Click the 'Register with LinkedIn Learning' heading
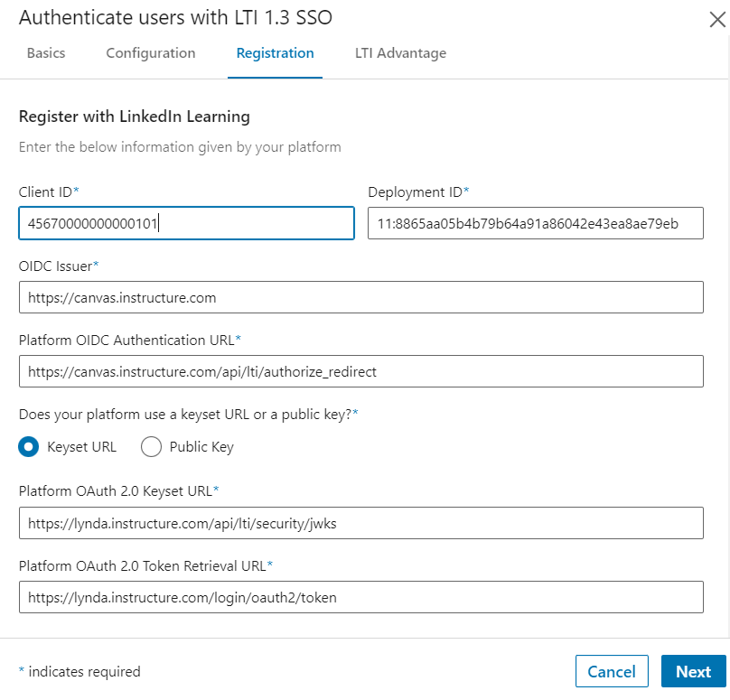This screenshot has height=700, width=730. (134, 117)
